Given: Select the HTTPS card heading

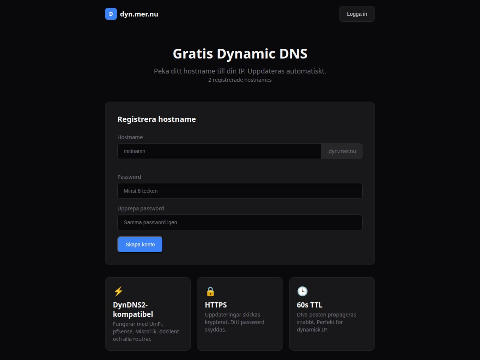Looking at the screenshot, I should [x=216, y=305].
